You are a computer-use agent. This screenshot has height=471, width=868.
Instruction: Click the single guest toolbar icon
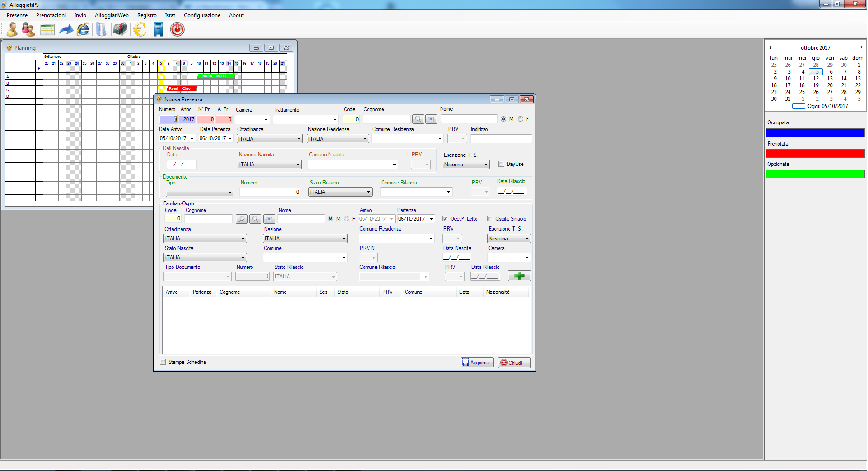coord(12,29)
